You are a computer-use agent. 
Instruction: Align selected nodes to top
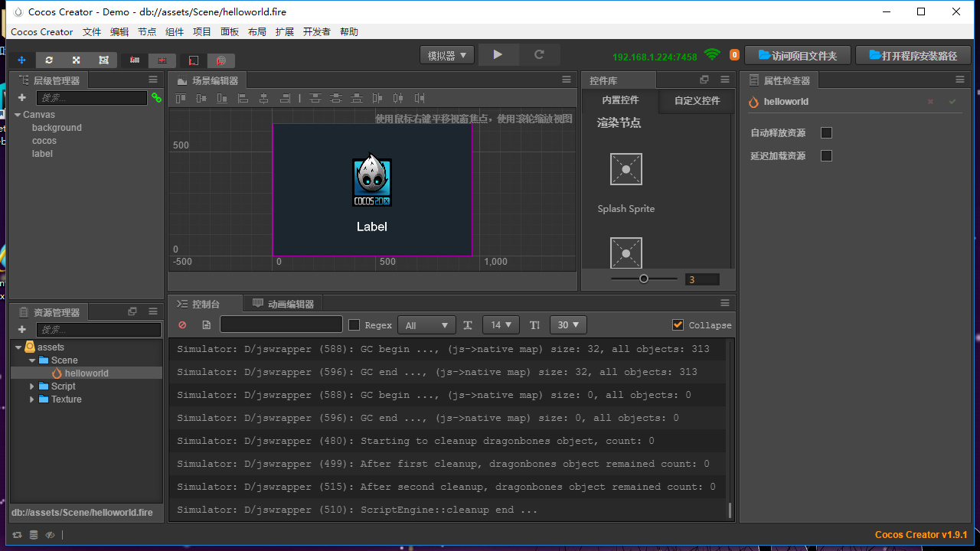coord(181,98)
